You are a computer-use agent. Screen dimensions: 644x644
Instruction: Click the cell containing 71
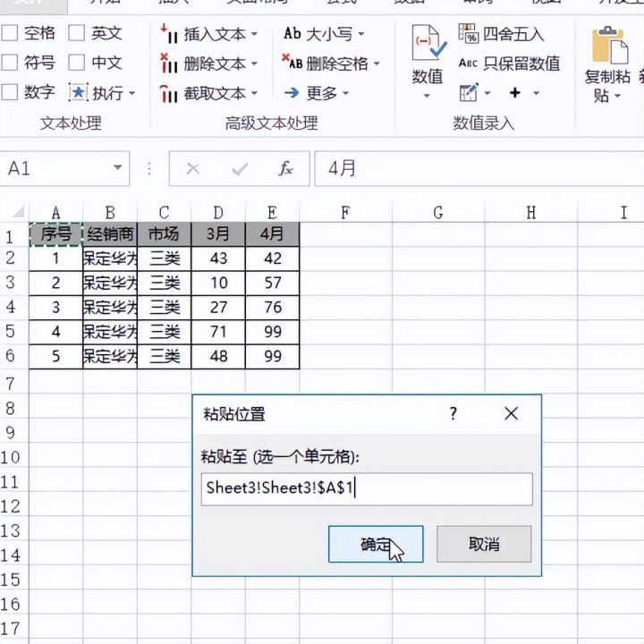[x=218, y=332]
